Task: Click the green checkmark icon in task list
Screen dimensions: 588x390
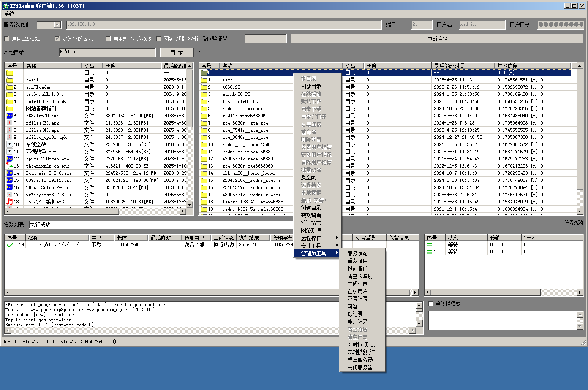Action: [x=9, y=245]
